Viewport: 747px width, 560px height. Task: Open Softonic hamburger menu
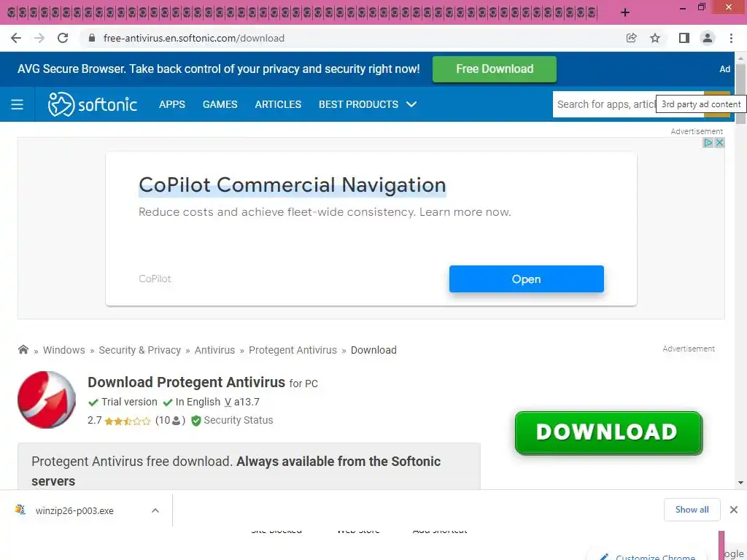(x=18, y=104)
